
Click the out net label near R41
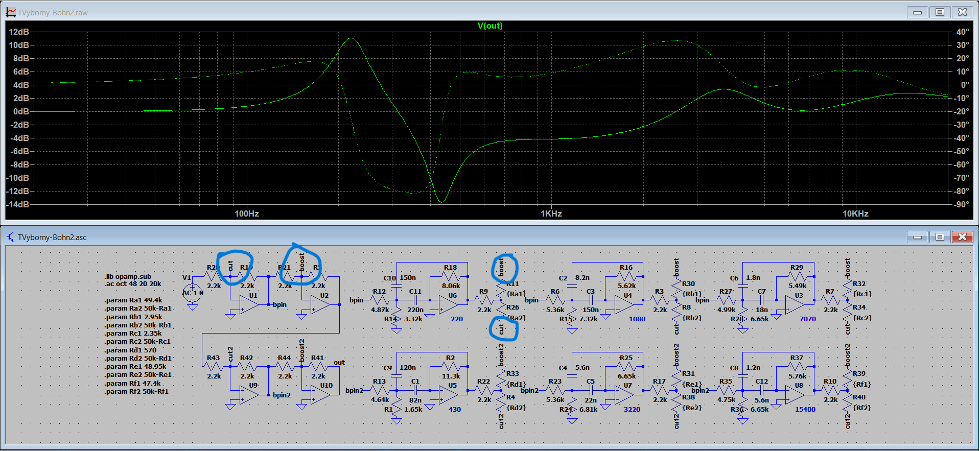(x=339, y=363)
